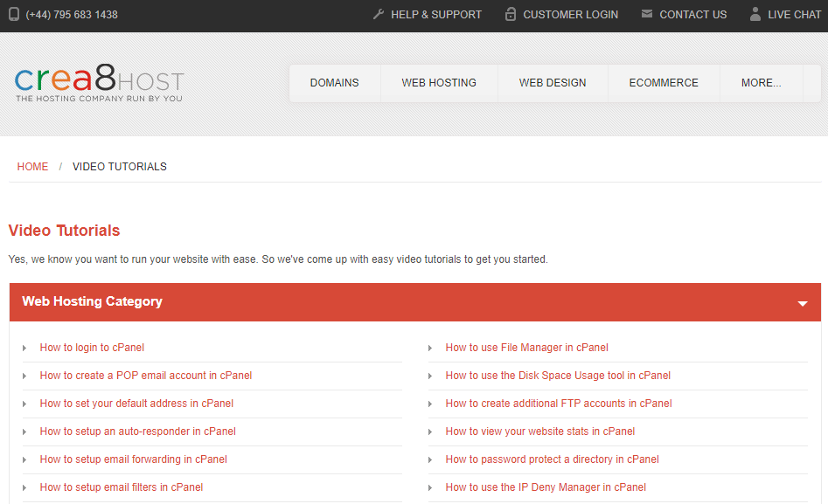Click arrow bullet beside POP email account
This screenshot has width=828, height=504.
(24, 376)
